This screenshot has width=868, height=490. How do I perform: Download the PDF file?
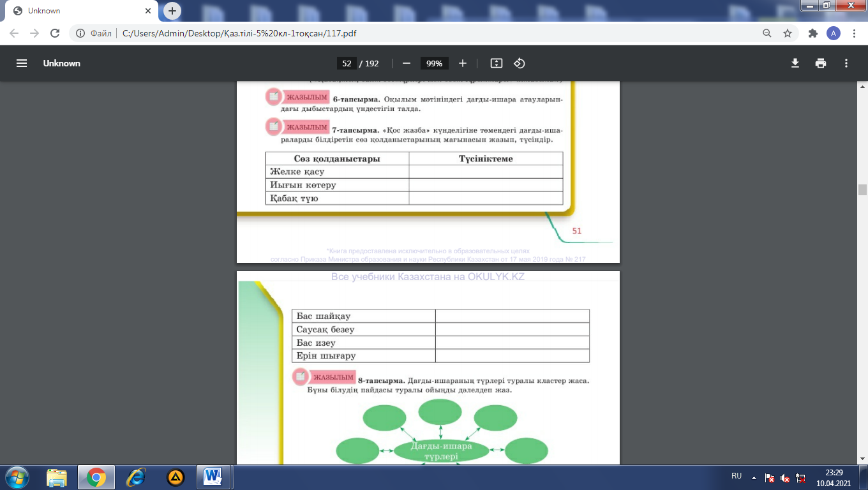coord(795,63)
